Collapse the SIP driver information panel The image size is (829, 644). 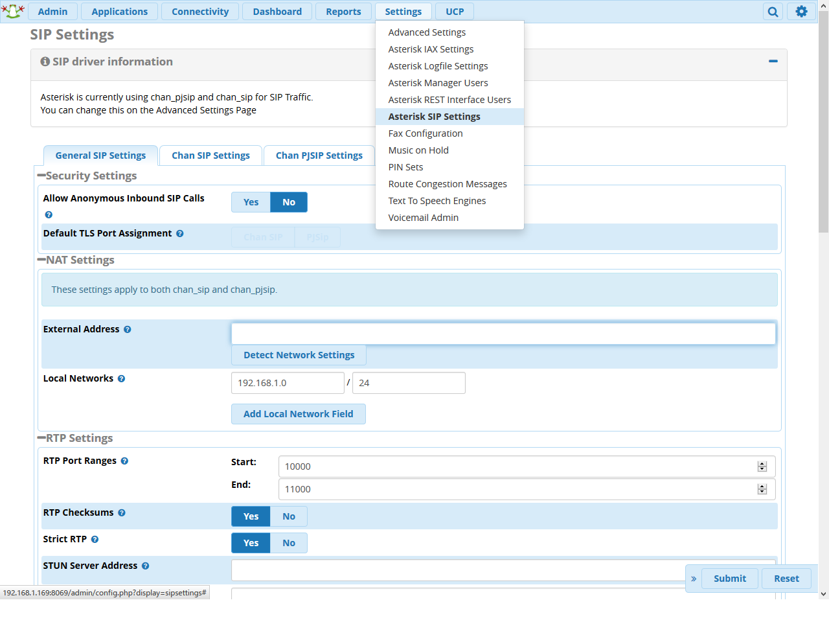click(x=773, y=61)
